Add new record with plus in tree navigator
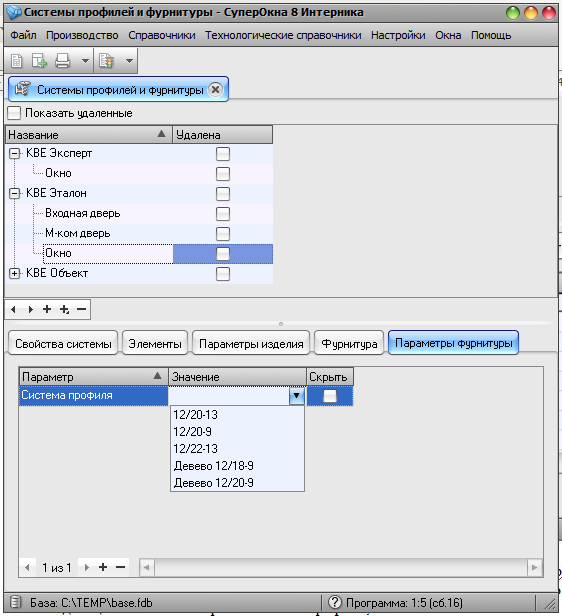 coord(47,309)
